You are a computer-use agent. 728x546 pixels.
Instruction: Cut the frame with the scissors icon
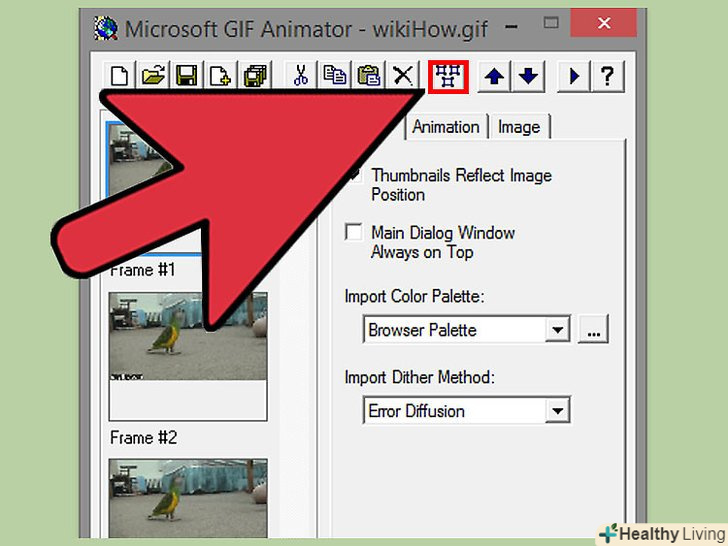300,76
